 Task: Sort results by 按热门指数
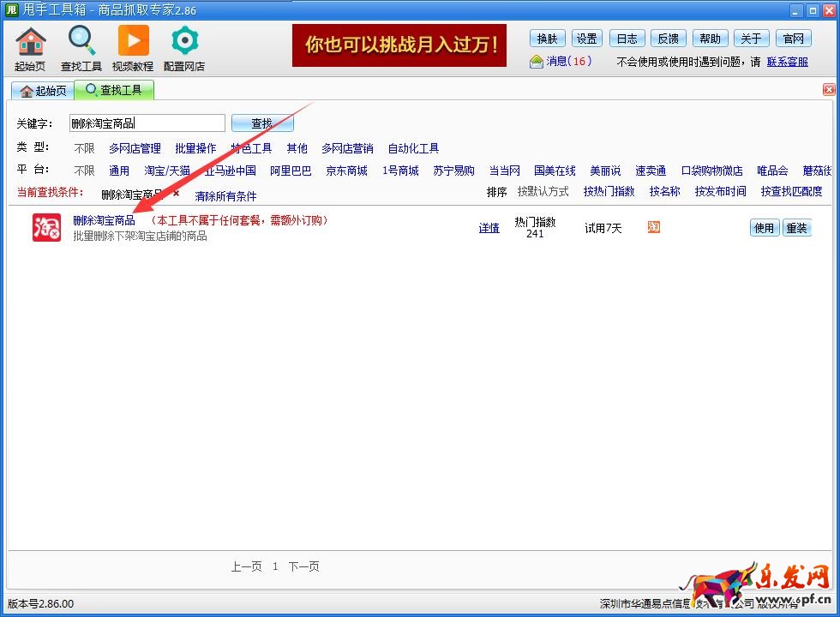(x=609, y=191)
